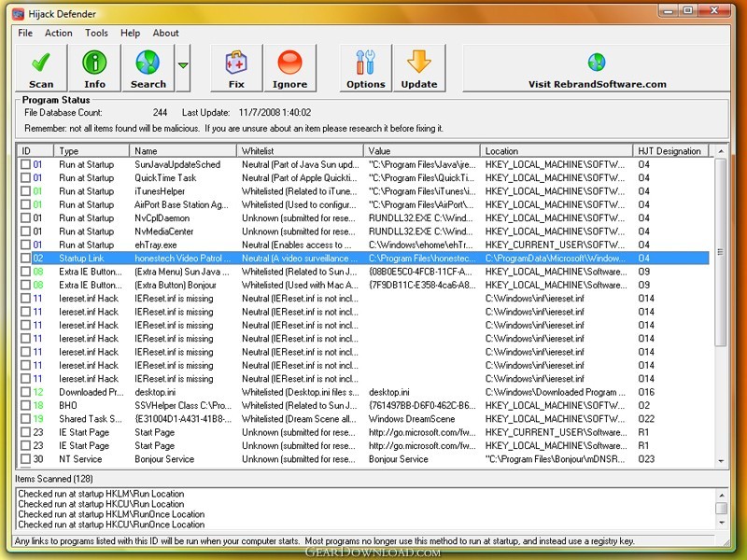The height and width of the screenshot is (560, 747).
Task: Select the 'Startup Link' type cell
Action: pos(81,259)
